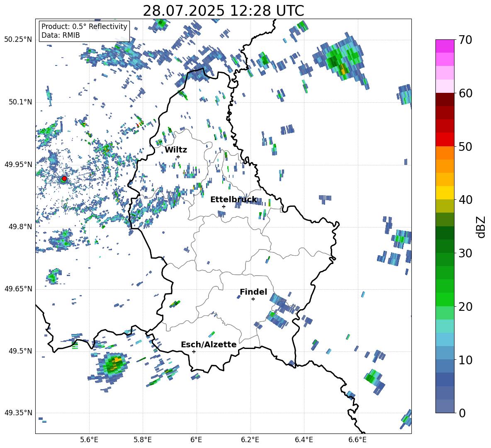Viewport: 491px width, 448px height.
Task: Click the 'Product: 0.5° Reflectivity' text
Action: click(x=84, y=27)
